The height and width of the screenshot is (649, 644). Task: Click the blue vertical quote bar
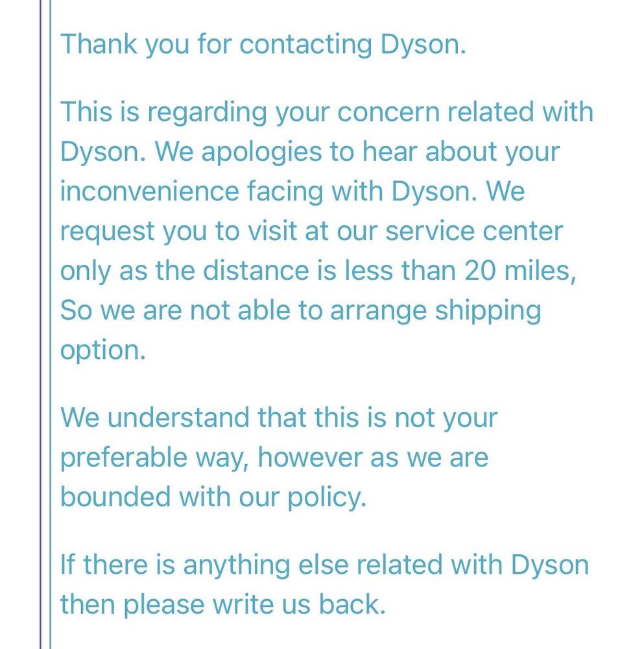coord(49,324)
